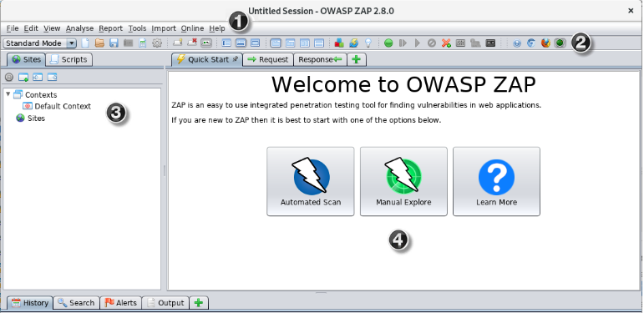The image size is (644, 313).
Task: Open Options with the gear icon
Action: pyautogui.click(x=157, y=43)
